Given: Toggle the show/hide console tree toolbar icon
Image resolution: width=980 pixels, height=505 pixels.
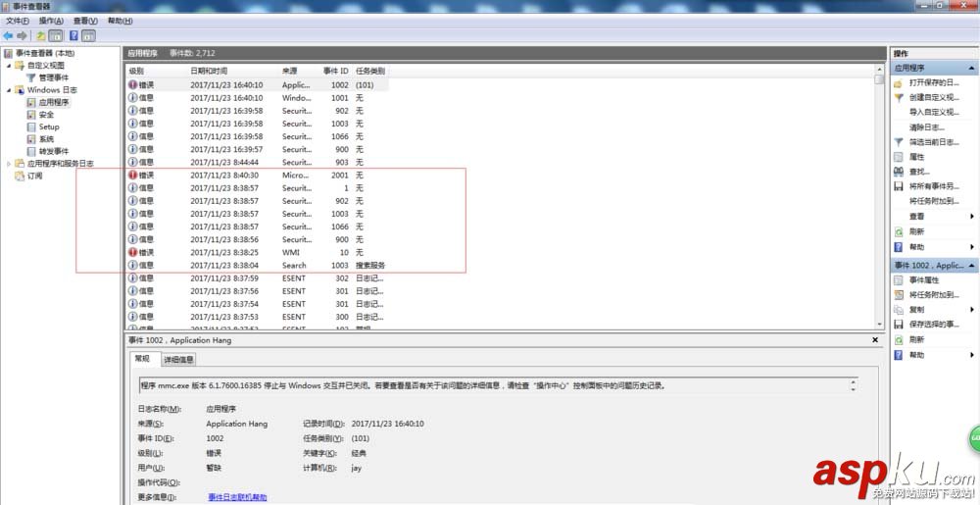Looking at the screenshot, I should coord(55,36).
